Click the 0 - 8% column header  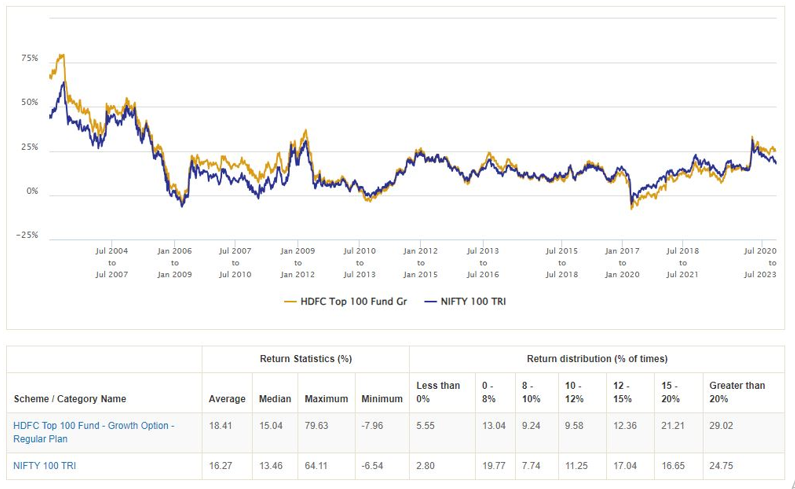tap(489, 392)
